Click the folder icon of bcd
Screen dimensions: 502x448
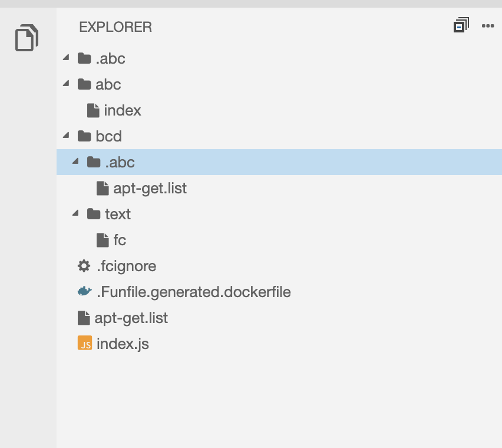84,136
